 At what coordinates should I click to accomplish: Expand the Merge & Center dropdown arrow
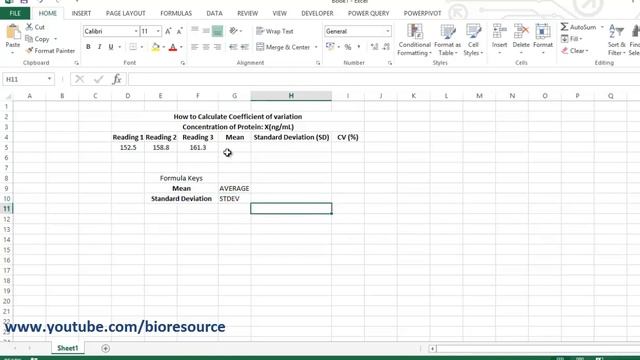click(x=316, y=47)
